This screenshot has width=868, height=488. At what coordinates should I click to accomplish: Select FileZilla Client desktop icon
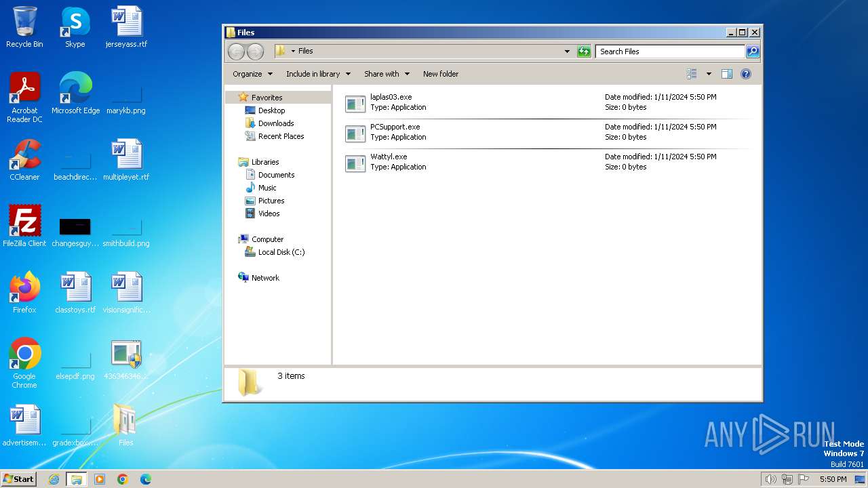coord(24,226)
